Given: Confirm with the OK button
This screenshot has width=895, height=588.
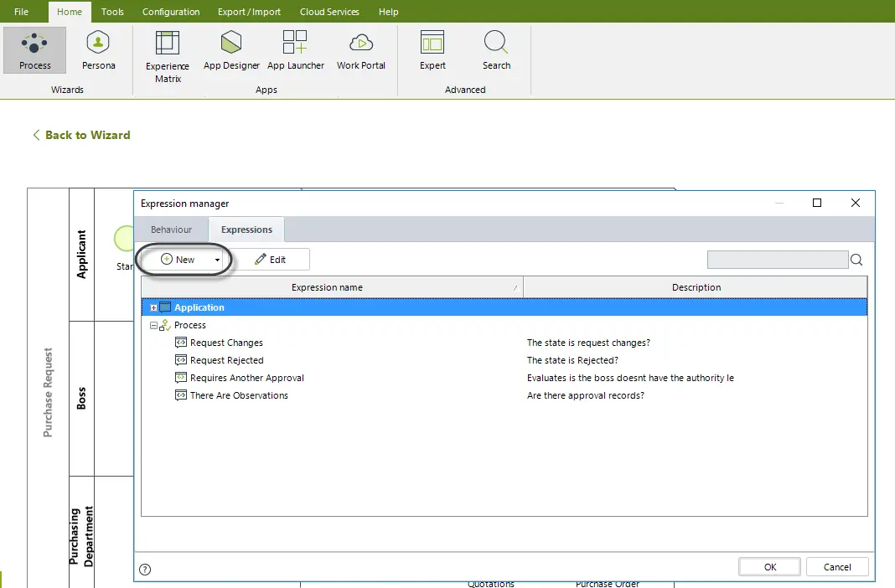Looking at the screenshot, I should (770, 567).
